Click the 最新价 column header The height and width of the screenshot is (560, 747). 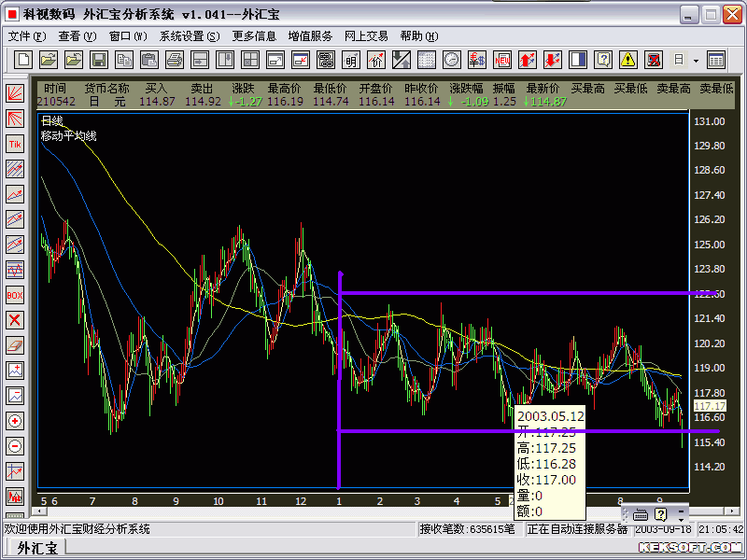coord(543,88)
